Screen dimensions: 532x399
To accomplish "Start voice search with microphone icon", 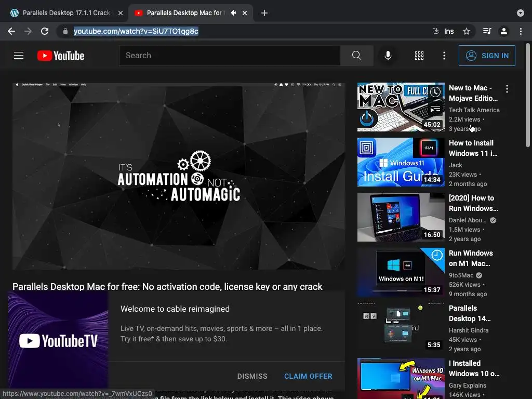I will tap(388, 55).
